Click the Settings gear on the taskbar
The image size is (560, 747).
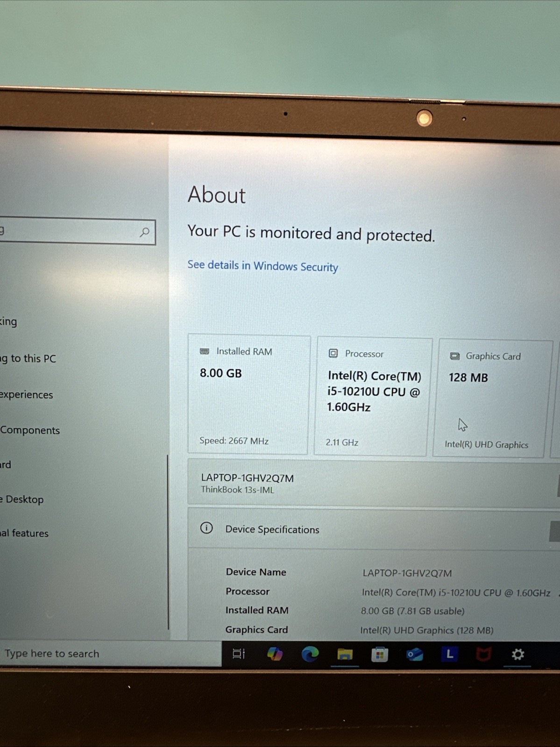pos(517,655)
